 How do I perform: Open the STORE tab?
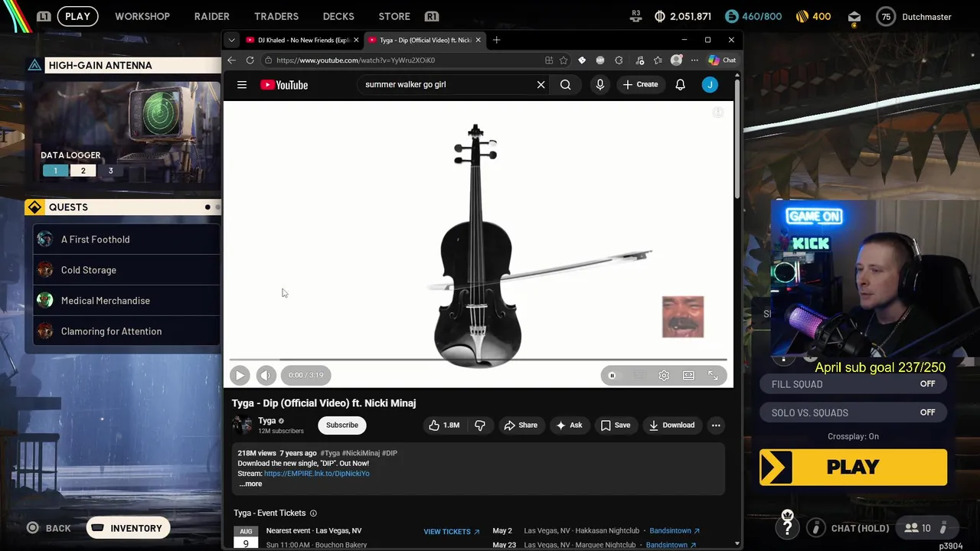click(x=394, y=16)
